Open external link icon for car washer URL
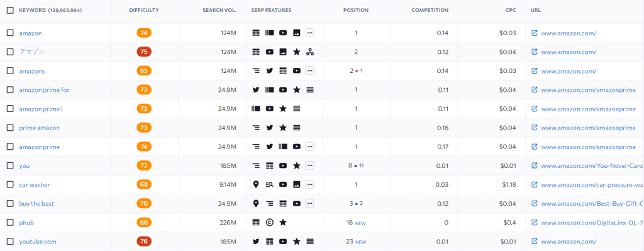 535,185
